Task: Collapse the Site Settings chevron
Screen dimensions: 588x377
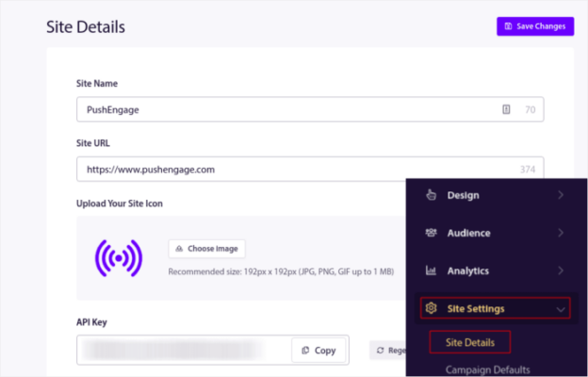Action: click(562, 308)
